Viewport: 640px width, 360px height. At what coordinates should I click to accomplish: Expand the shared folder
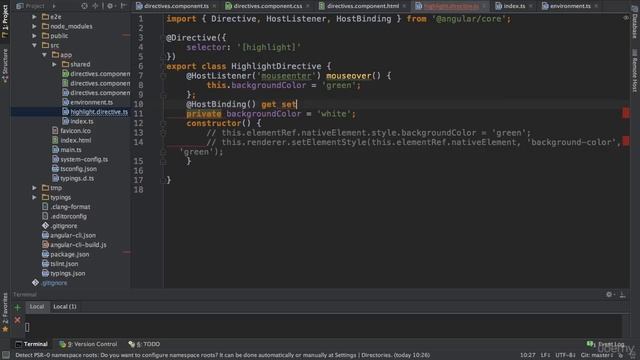(x=54, y=64)
